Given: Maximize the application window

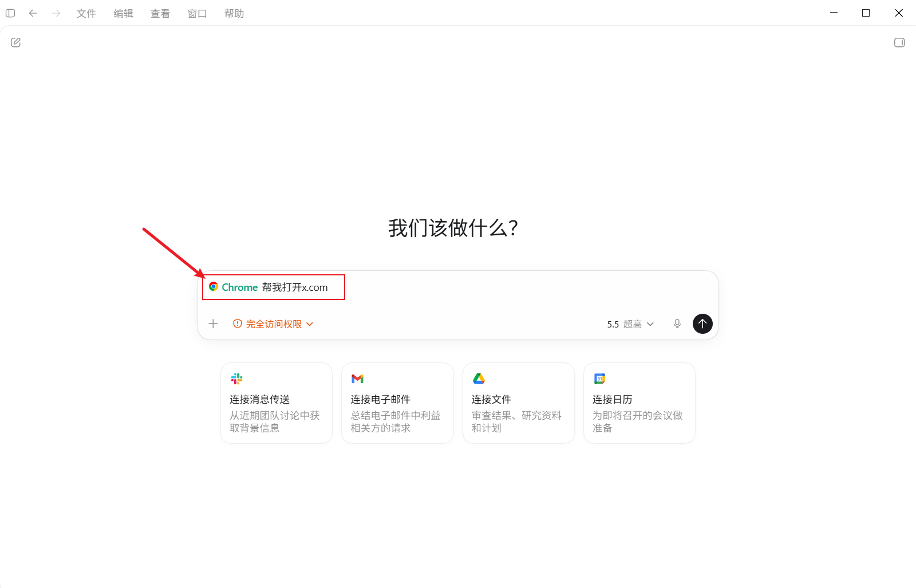Looking at the screenshot, I should (x=866, y=13).
